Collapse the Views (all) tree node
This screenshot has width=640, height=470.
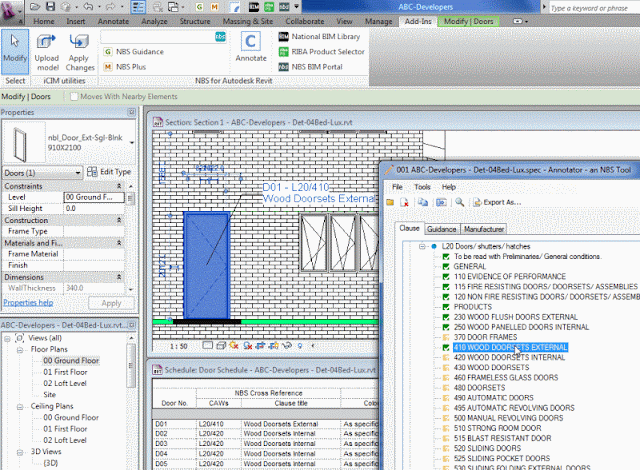click(x=7, y=339)
